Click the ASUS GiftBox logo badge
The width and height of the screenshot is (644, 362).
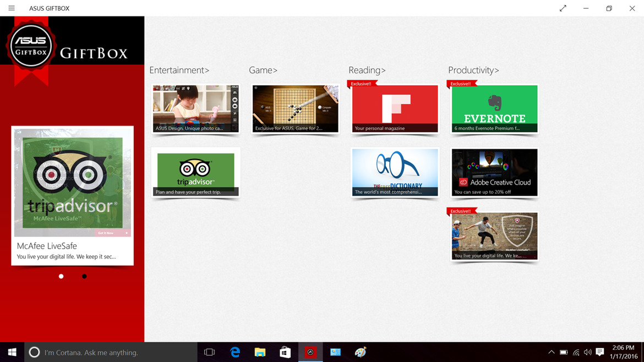click(31, 46)
